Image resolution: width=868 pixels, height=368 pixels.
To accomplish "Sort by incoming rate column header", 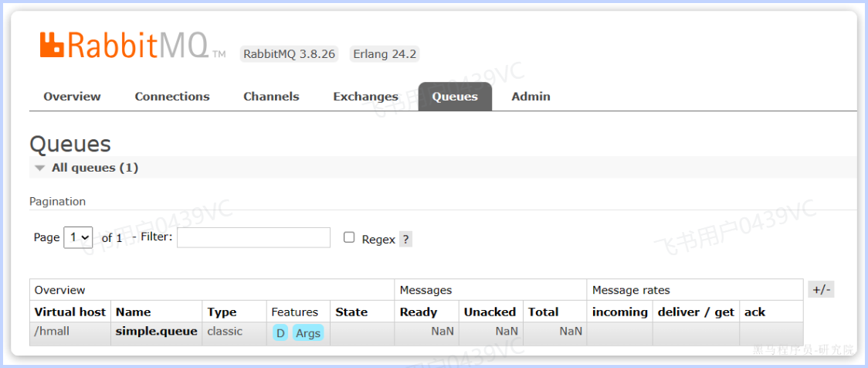I will click(x=620, y=312).
